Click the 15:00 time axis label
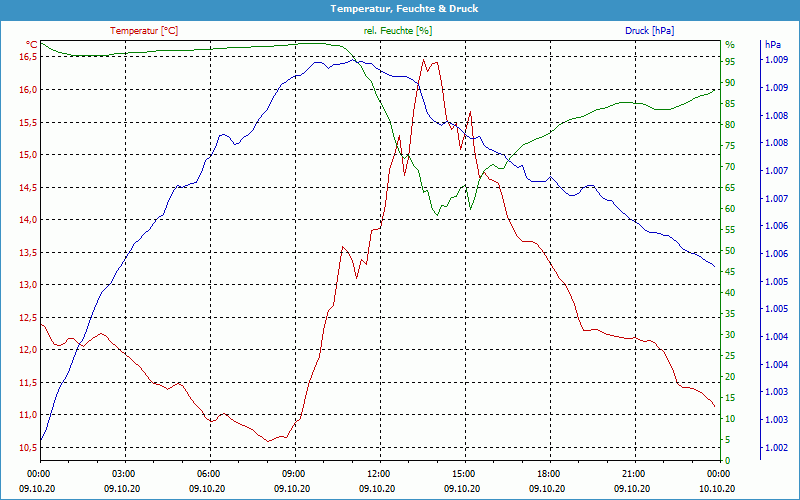The width and height of the screenshot is (800, 500). 464,473
